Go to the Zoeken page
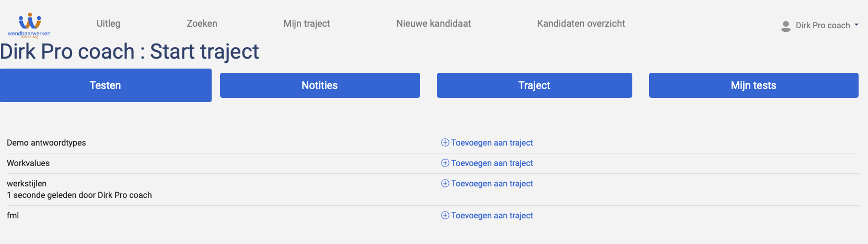The image size is (868, 244). point(202,24)
